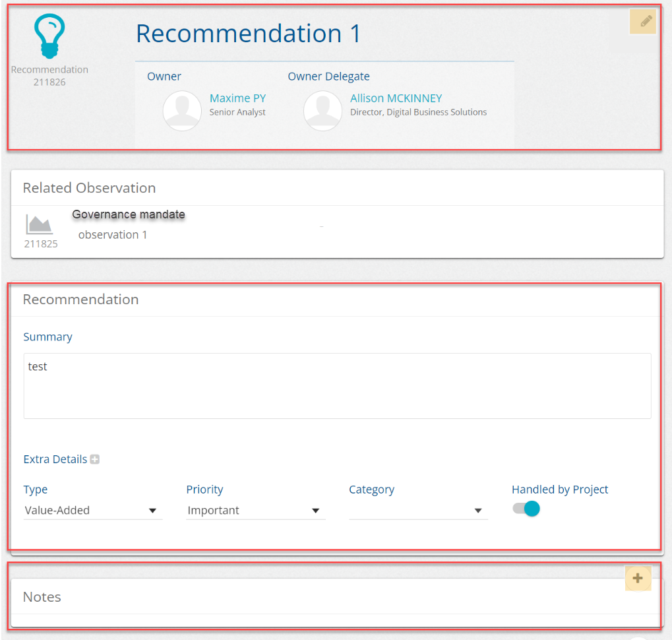Select the observation 1 row text
The image size is (672, 640).
113,235
